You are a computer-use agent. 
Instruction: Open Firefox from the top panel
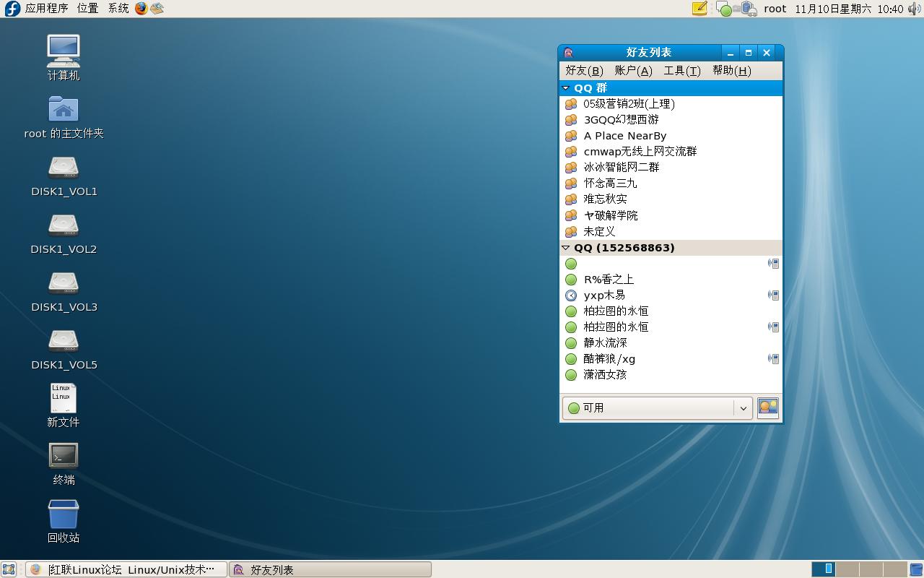click(x=141, y=9)
